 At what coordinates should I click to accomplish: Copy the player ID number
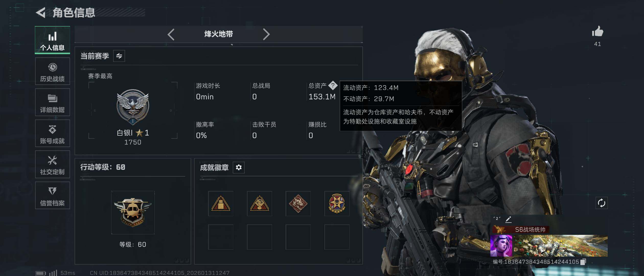583,262
